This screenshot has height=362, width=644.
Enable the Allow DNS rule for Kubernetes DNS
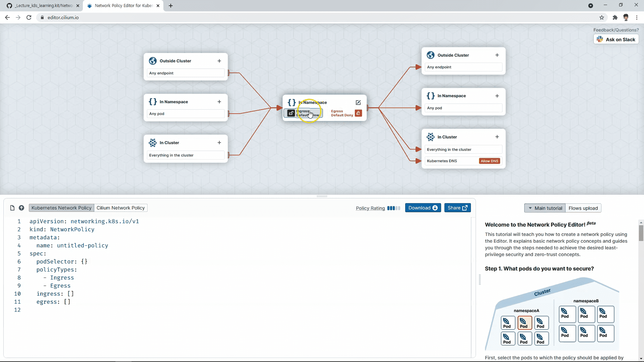(489, 161)
